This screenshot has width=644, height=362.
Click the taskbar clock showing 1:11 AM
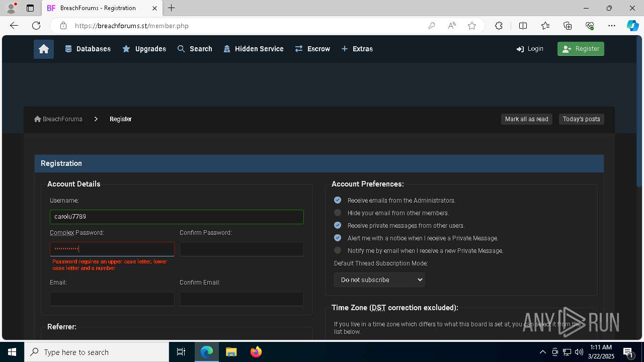601,352
